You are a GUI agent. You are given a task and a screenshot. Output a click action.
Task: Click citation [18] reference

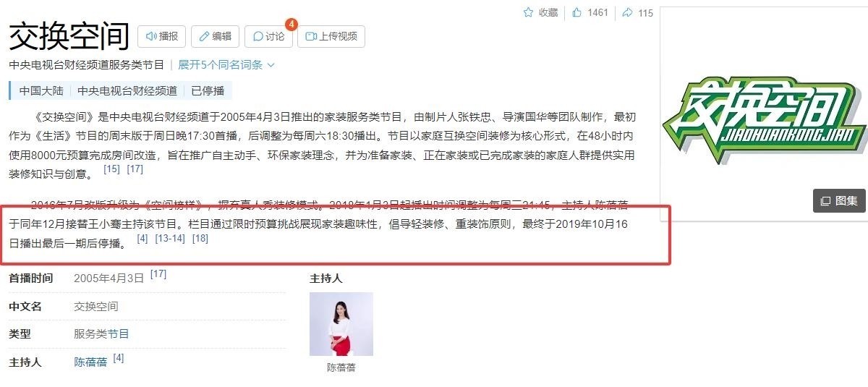point(200,238)
